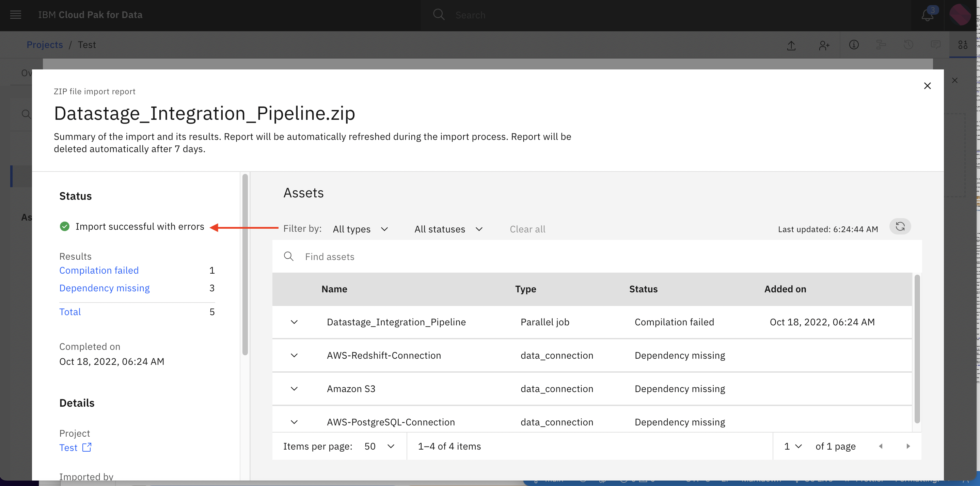
Task: Refresh the import report assets
Action: (x=900, y=227)
